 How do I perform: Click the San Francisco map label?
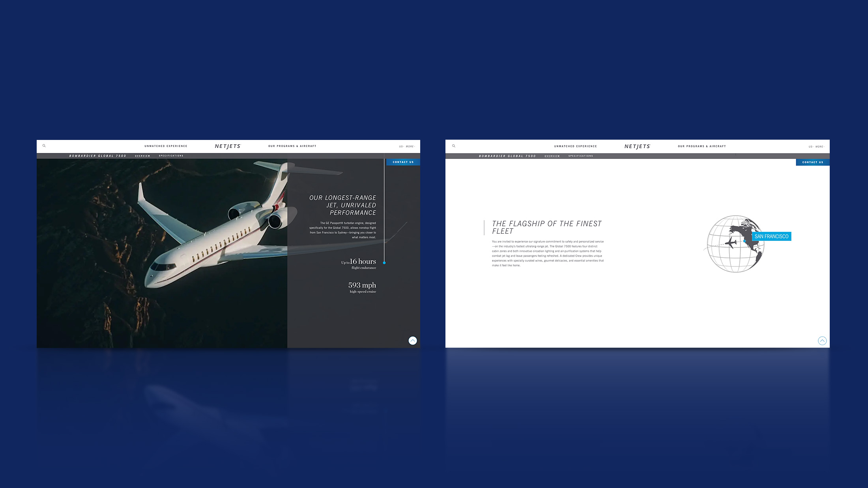coord(771,237)
